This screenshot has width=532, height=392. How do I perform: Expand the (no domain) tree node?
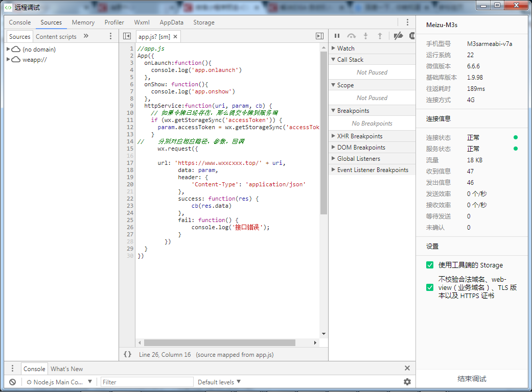tap(8, 49)
